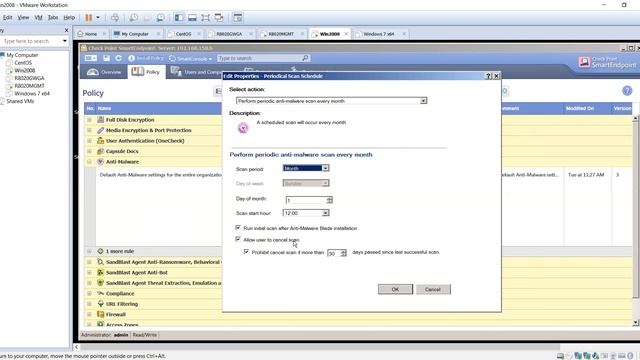640x360 pixels.
Task: Collapse the Anti-Malware policy rule
Action: (x=89, y=162)
